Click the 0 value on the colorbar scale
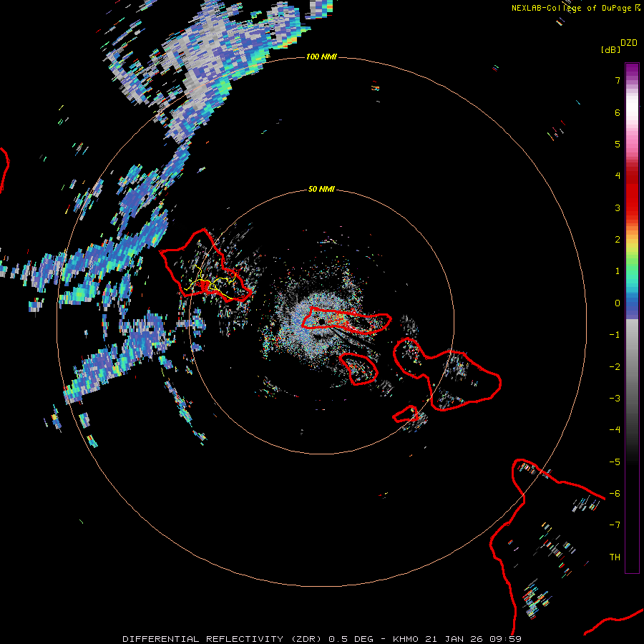 [x=618, y=303]
